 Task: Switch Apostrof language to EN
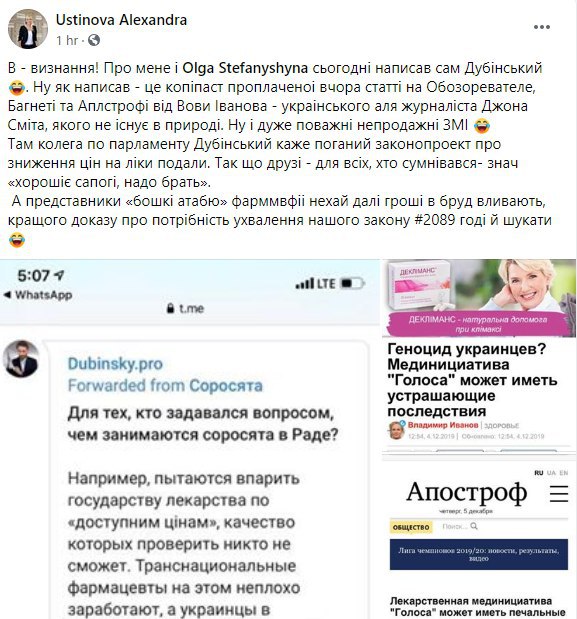[x=564, y=473]
